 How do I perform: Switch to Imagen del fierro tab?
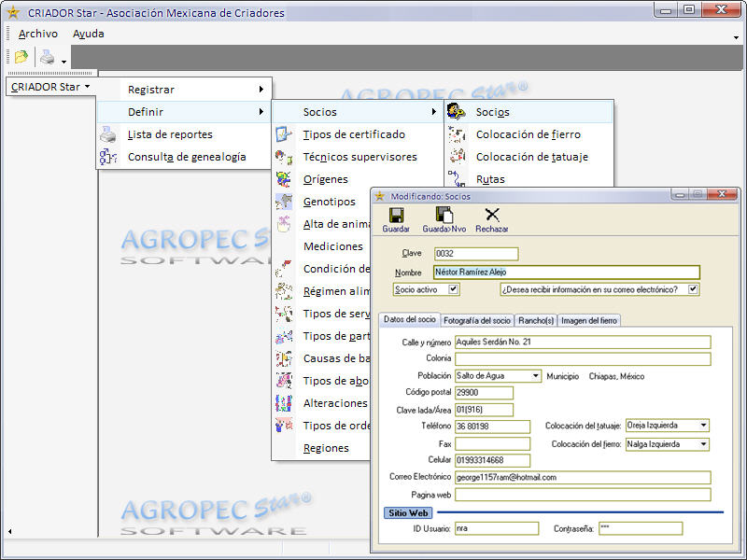click(x=589, y=320)
